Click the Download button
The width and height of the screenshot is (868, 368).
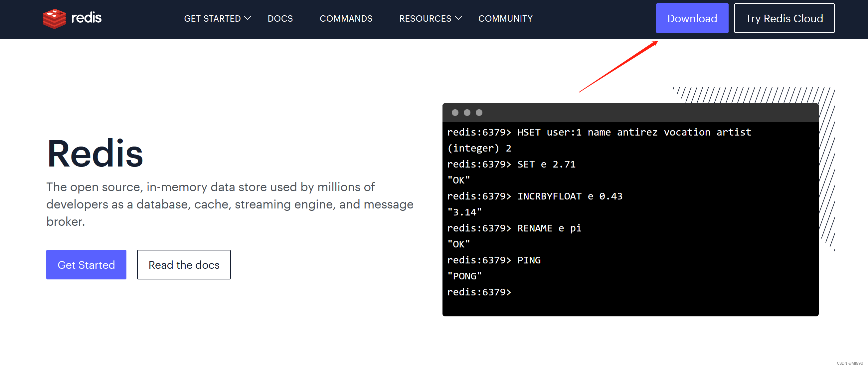[x=692, y=18]
